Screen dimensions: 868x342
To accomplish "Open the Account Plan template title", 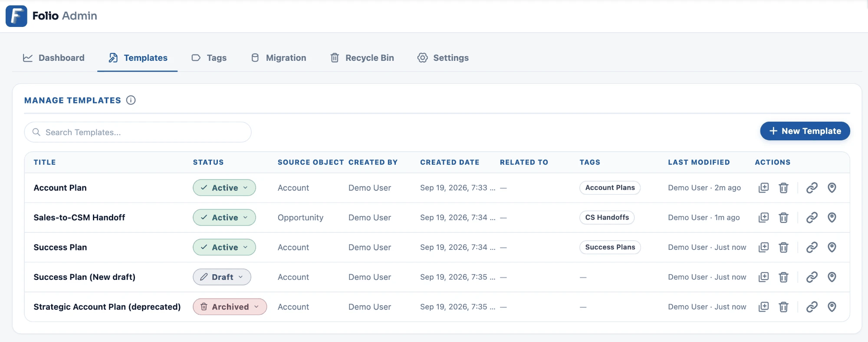I will [x=60, y=188].
